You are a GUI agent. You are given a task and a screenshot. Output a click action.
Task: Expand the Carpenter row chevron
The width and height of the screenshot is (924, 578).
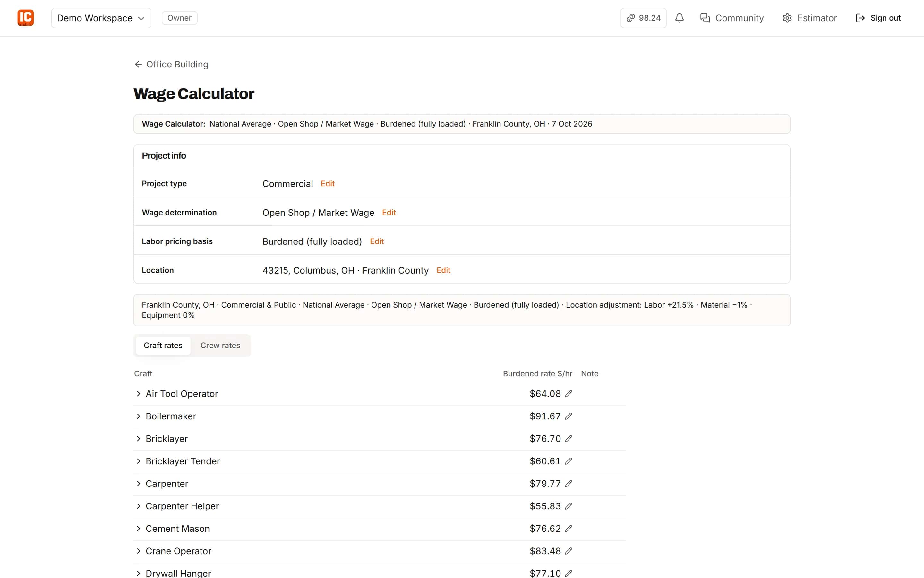pyautogui.click(x=138, y=484)
